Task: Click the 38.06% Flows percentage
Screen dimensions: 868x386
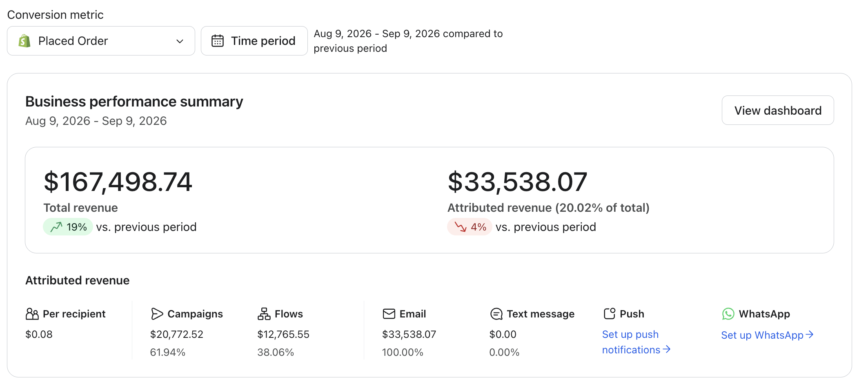Action: 276,352
